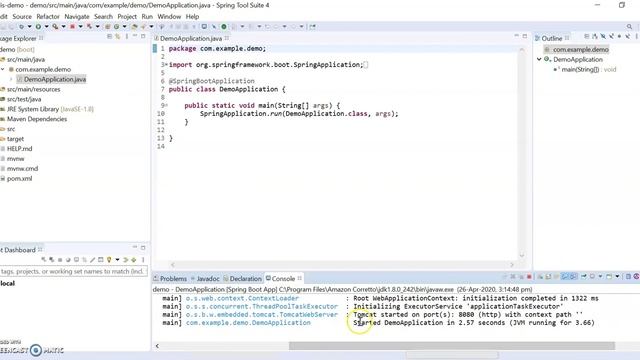The height and width of the screenshot is (360, 640).
Task: Select Maven Dependencies in Package Explorer
Action: 37,119
